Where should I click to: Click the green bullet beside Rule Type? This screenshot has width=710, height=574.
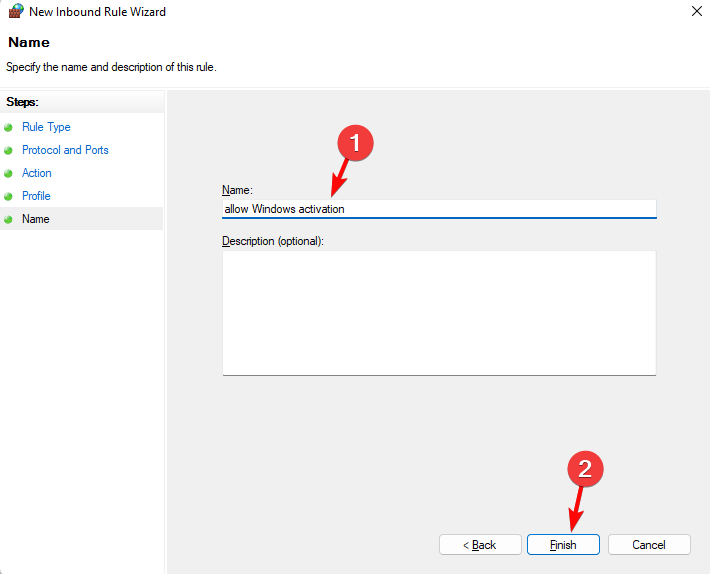tap(9, 128)
